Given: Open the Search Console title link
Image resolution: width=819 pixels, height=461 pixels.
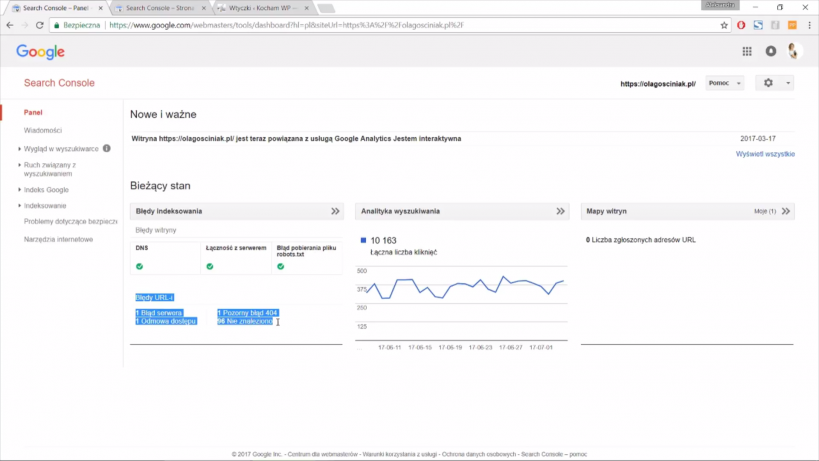Looking at the screenshot, I should [x=59, y=83].
